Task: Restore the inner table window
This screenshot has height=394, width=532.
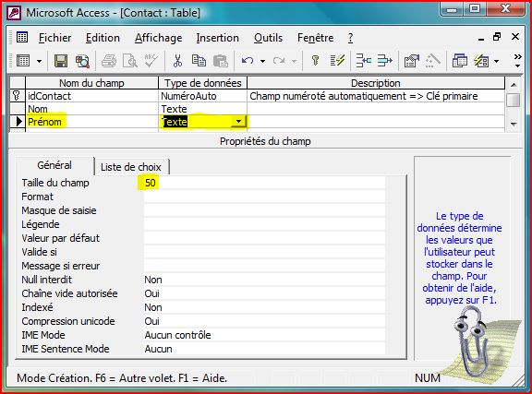Action: 497,37
